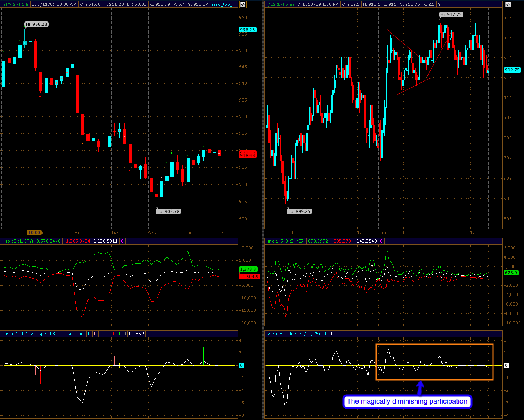The width and height of the screenshot is (524, 420).
Task: Click the Hi: 917.75 price bubble
Action: click(x=451, y=14)
